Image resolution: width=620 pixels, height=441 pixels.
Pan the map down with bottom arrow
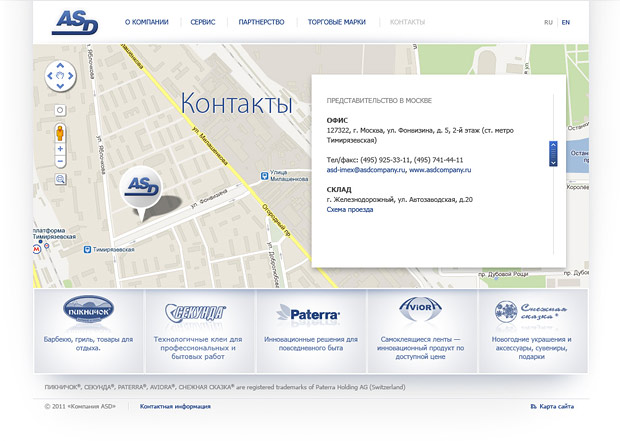60,86
